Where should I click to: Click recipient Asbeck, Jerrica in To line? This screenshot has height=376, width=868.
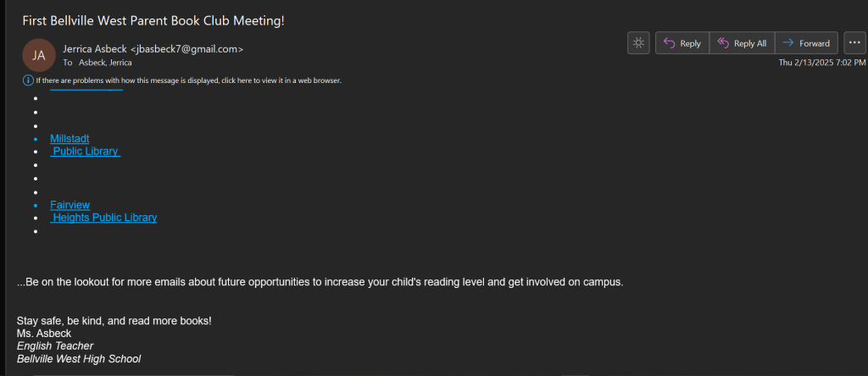[105, 63]
